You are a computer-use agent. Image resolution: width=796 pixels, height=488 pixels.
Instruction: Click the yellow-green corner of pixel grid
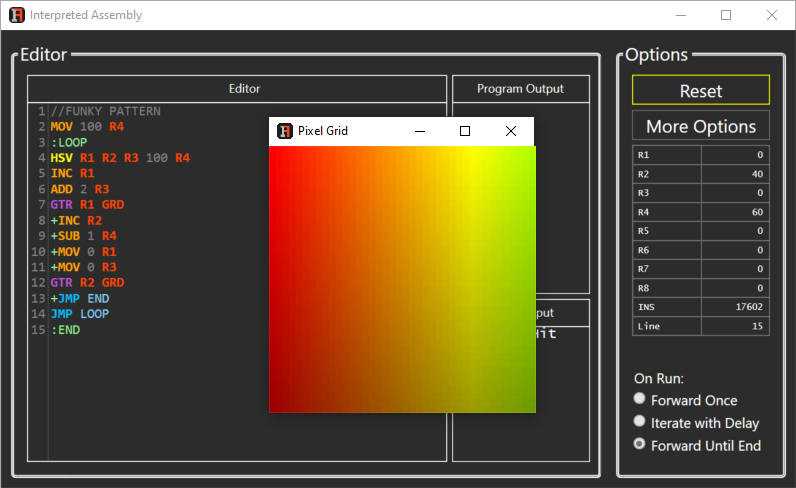click(528, 153)
